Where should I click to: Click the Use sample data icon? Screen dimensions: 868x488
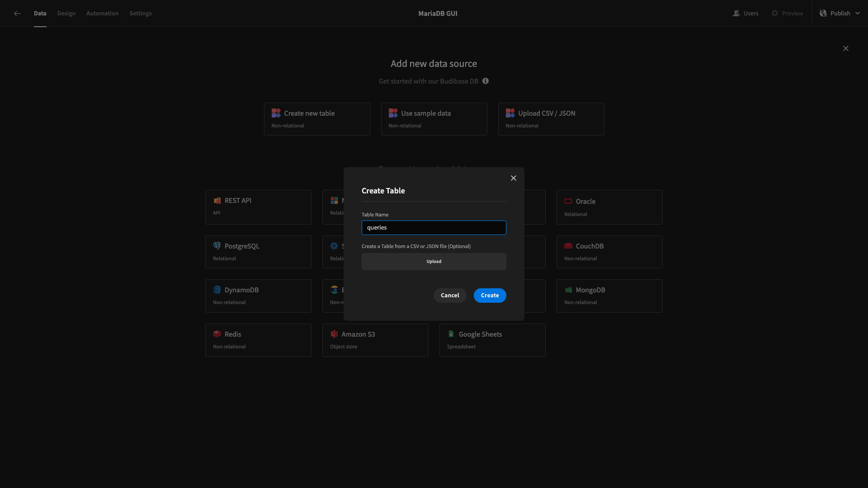393,113
